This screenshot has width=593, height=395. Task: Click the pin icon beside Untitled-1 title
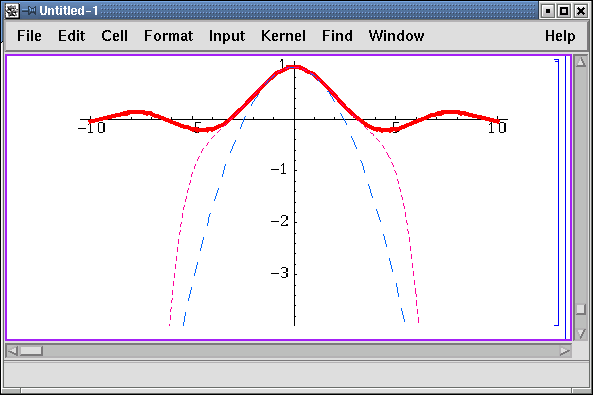coord(29,11)
